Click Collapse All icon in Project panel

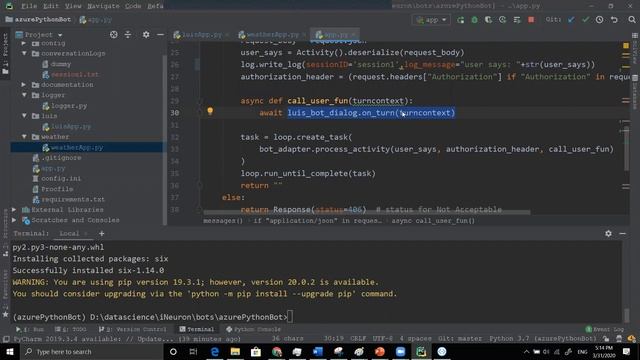click(x=128, y=35)
